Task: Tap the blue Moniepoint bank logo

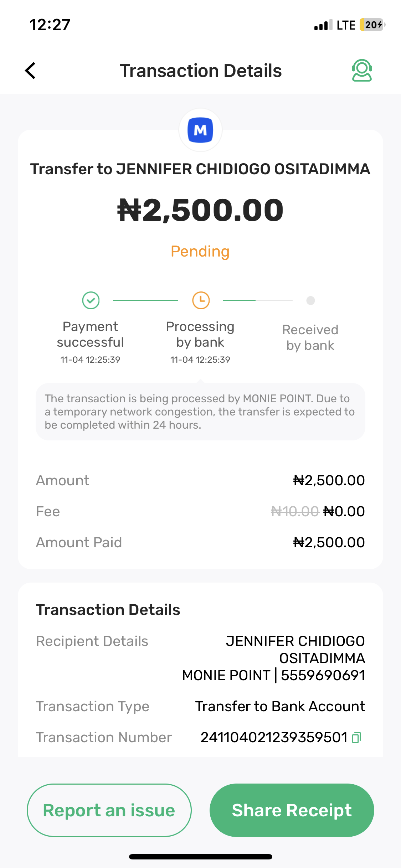Action: tap(200, 130)
